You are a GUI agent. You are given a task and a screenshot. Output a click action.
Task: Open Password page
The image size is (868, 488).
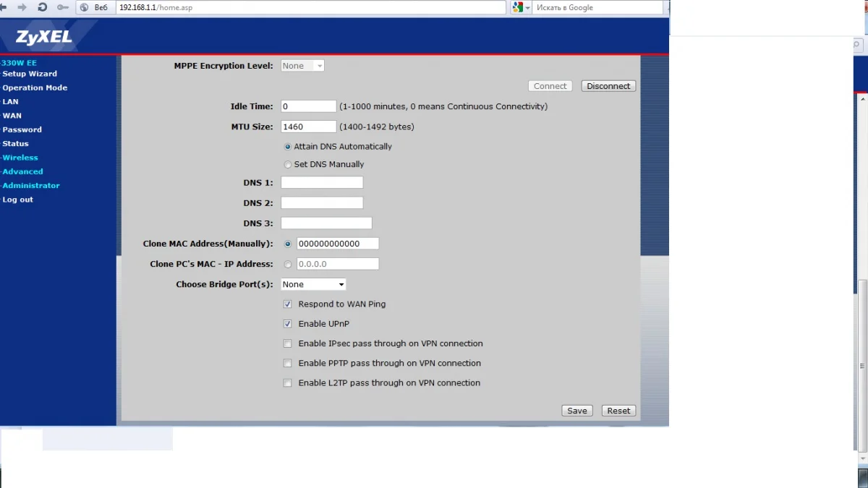click(22, 129)
